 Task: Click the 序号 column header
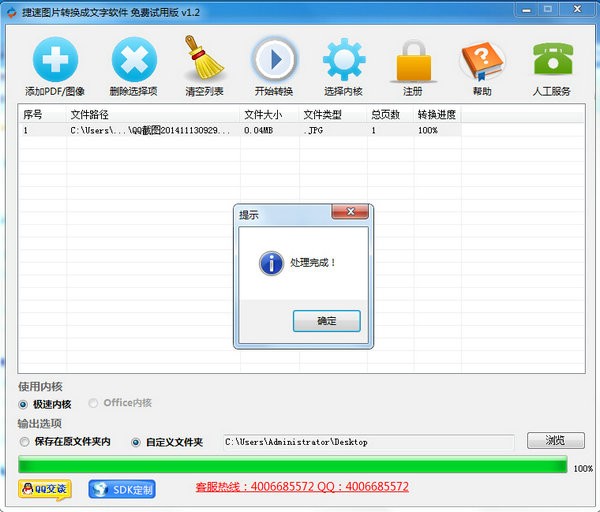[x=42, y=114]
